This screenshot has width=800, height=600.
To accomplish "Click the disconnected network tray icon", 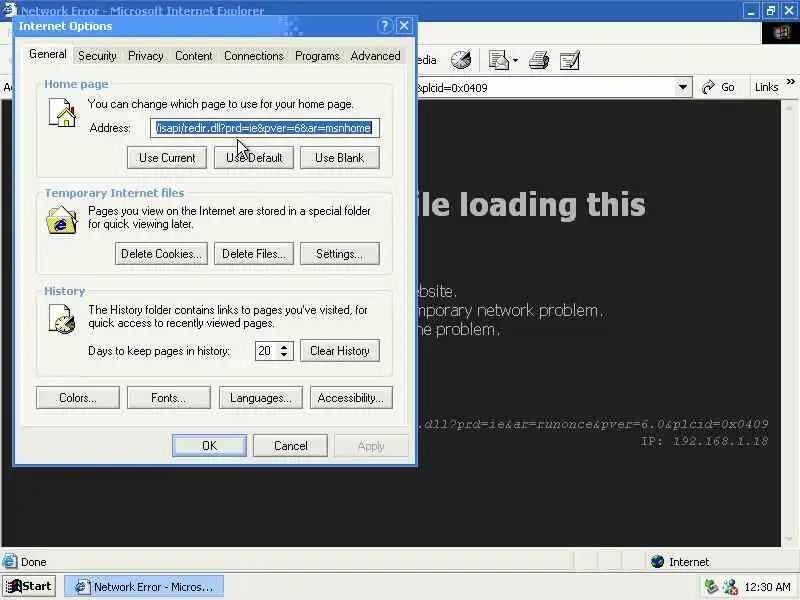I will coord(730,587).
